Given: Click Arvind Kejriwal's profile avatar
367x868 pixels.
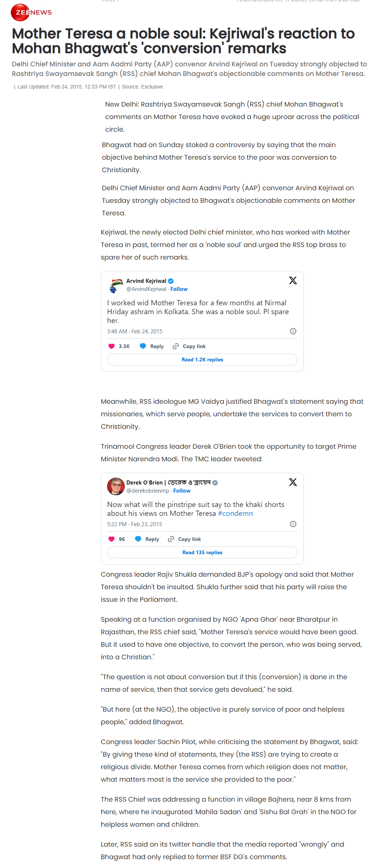Looking at the screenshot, I should click(x=116, y=285).
